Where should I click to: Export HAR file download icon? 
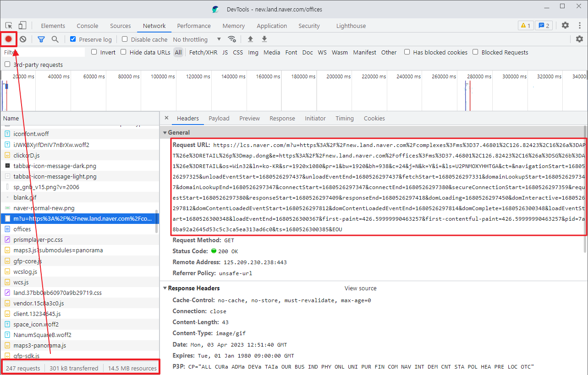pos(264,39)
